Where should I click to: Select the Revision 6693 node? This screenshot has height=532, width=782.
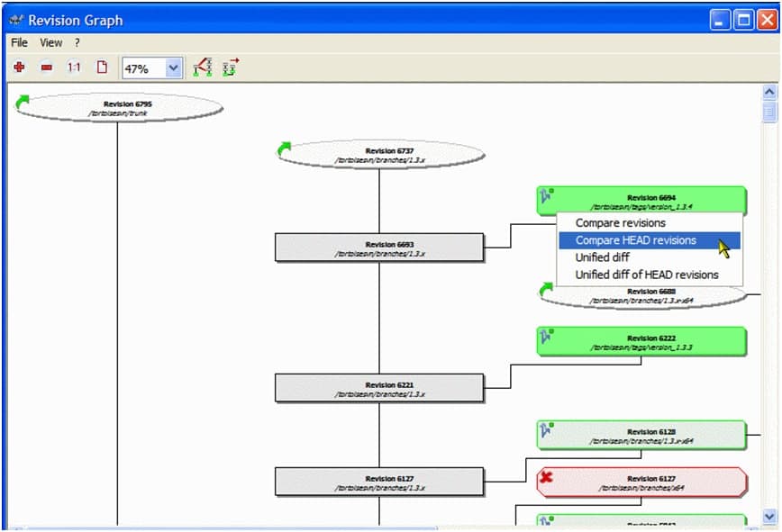click(379, 248)
